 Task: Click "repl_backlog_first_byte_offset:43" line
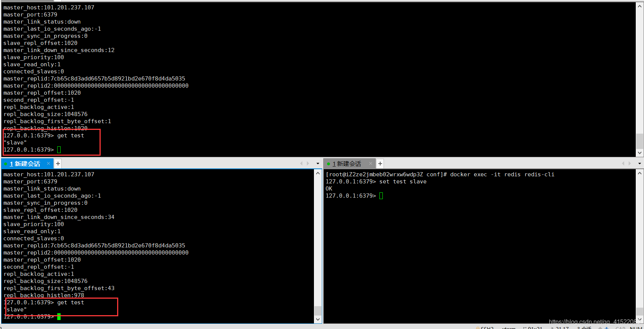(x=59, y=288)
